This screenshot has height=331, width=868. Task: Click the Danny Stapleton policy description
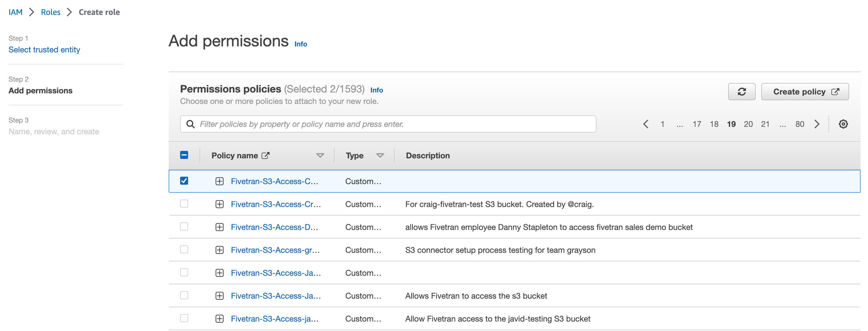549,227
